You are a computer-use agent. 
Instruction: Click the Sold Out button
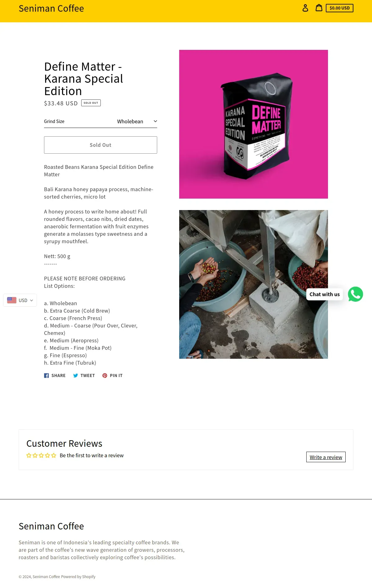click(x=100, y=145)
